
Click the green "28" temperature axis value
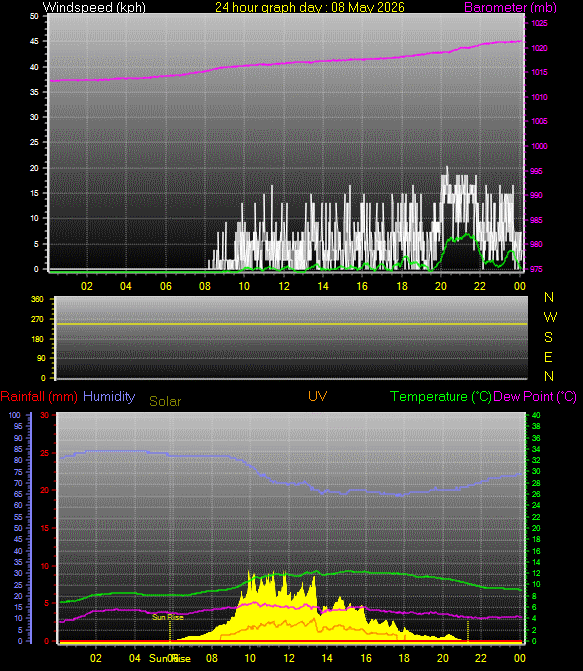pyautogui.click(x=536, y=483)
